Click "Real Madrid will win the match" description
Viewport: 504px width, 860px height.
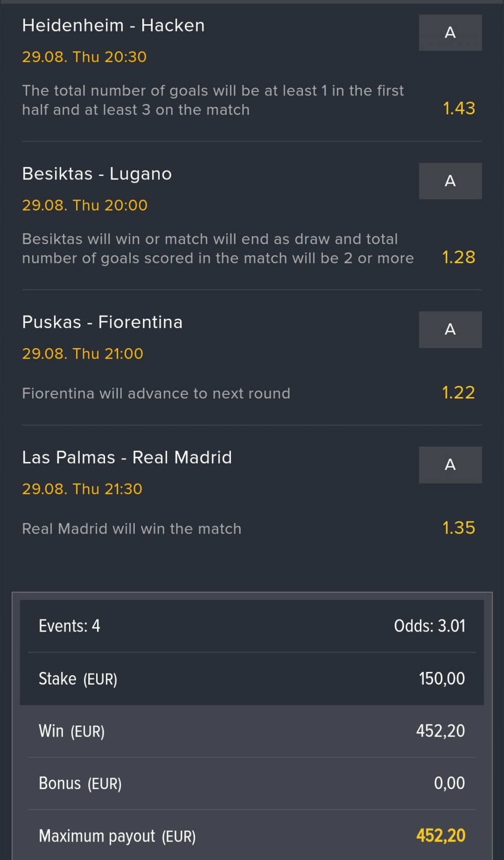(x=132, y=529)
